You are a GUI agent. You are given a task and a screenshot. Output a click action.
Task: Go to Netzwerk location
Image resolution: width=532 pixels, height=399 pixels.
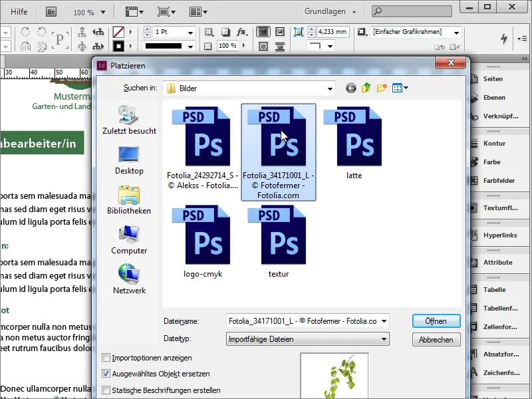[129, 279]
